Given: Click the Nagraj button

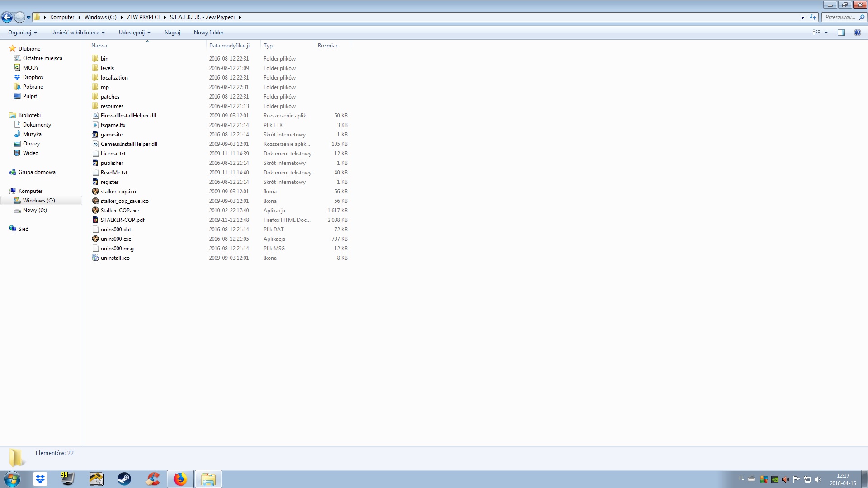Looking at the screenshot, I should pos(172,33).
